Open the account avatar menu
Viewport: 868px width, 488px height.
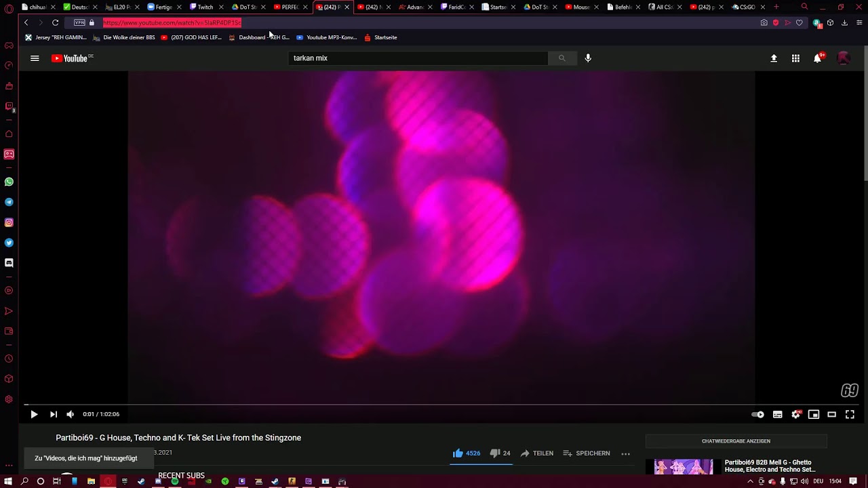[844, 58]
